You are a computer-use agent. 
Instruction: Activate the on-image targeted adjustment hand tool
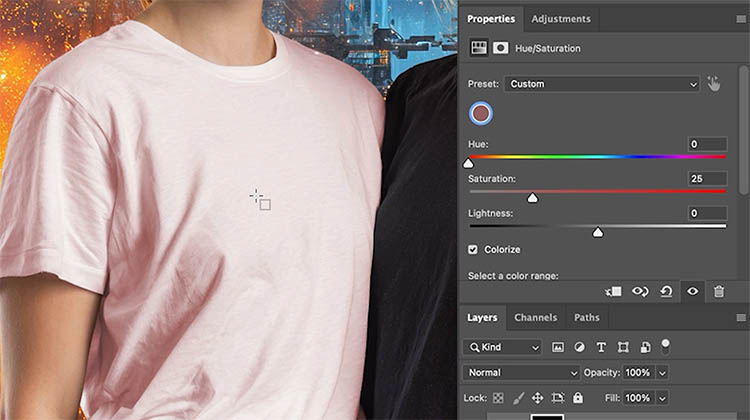tap(714, 84)
